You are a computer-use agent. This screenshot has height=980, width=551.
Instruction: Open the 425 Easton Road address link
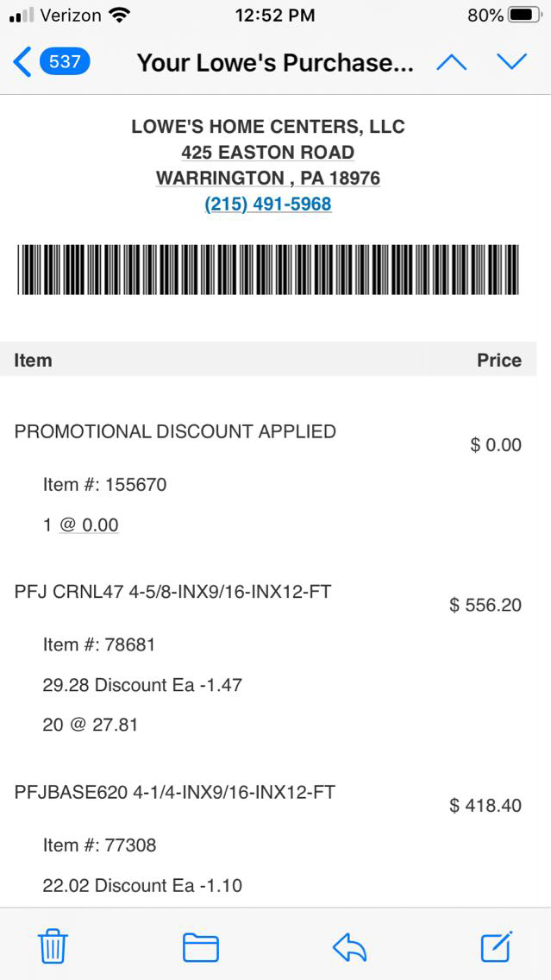268,153
